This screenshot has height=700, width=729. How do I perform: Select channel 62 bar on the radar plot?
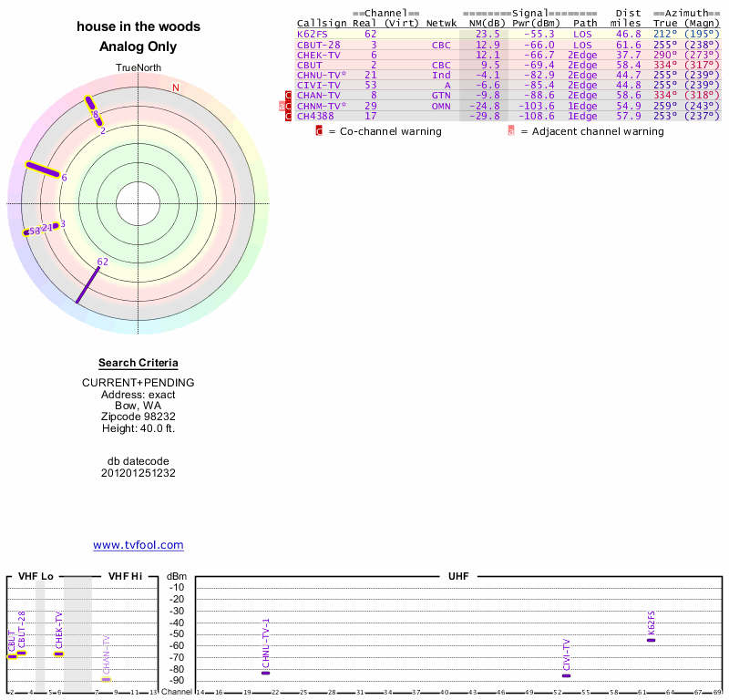point(88,282)
